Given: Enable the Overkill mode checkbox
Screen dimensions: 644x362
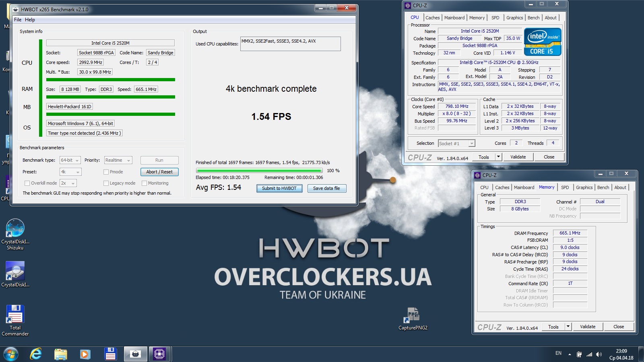Looking at the screenshot, I should point(27,183).
